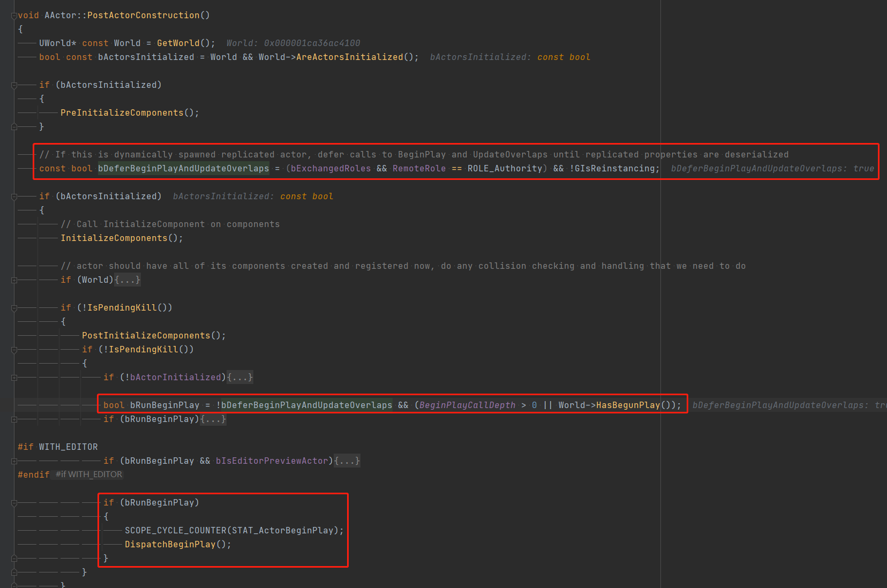The height and width of the screenshot is (588, 887).
Task: Expand the folded bIsEditorPreviewActor block placeholder
Action: tap(347, 461)
